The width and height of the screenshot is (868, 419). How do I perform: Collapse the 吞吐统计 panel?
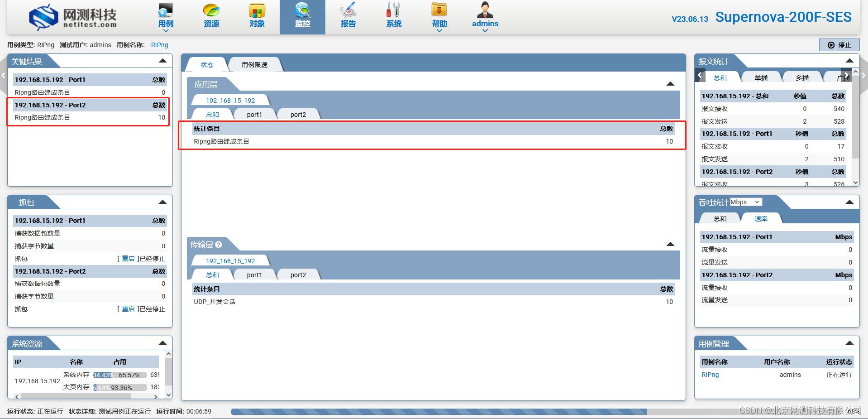[x=849, y=202]
